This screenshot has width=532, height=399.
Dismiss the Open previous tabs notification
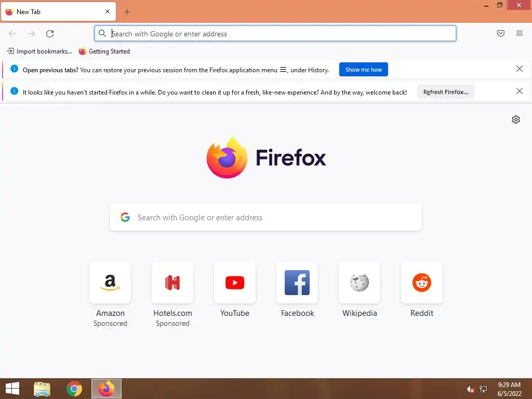520,69
